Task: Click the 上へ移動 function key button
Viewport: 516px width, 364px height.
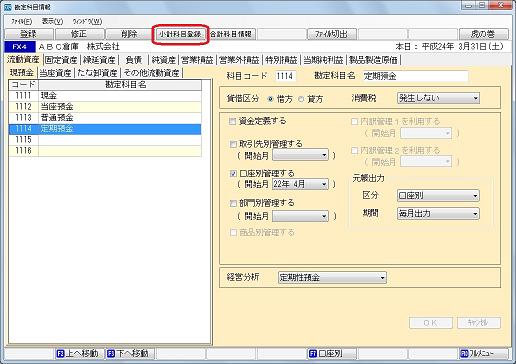Action: pyautogui.click(x=79, y=353)
